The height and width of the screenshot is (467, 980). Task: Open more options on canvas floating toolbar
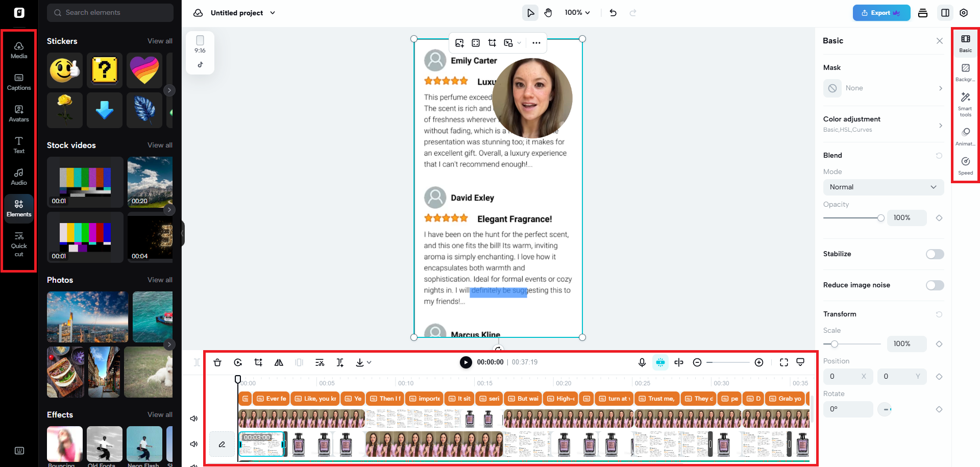tap(536, 43)
